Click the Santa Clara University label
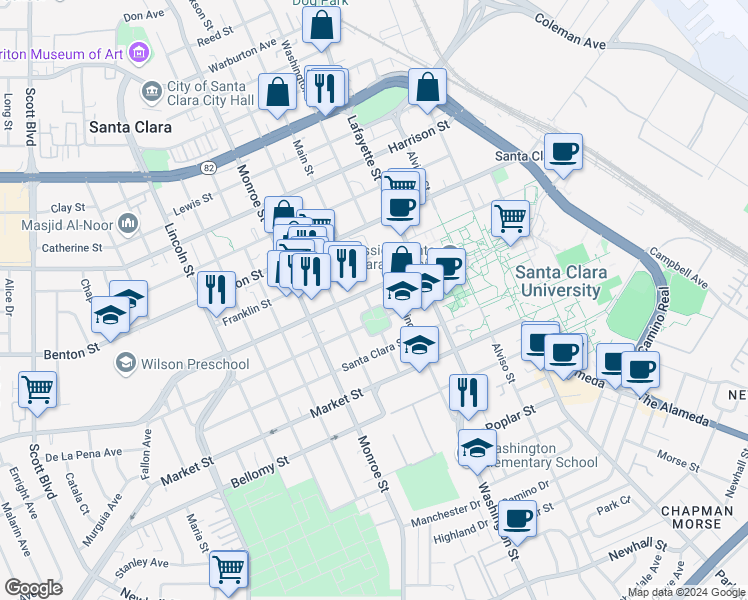 point(561,281)
